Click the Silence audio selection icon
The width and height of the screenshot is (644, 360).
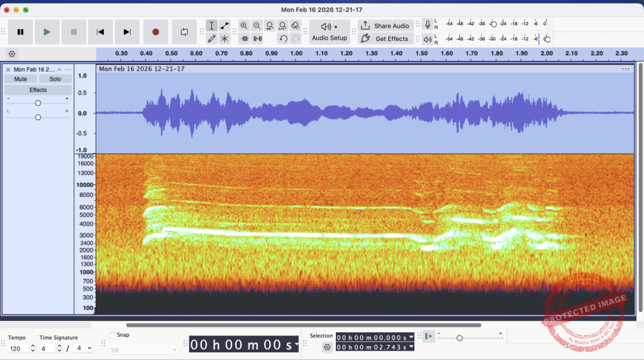click(257, 39)
